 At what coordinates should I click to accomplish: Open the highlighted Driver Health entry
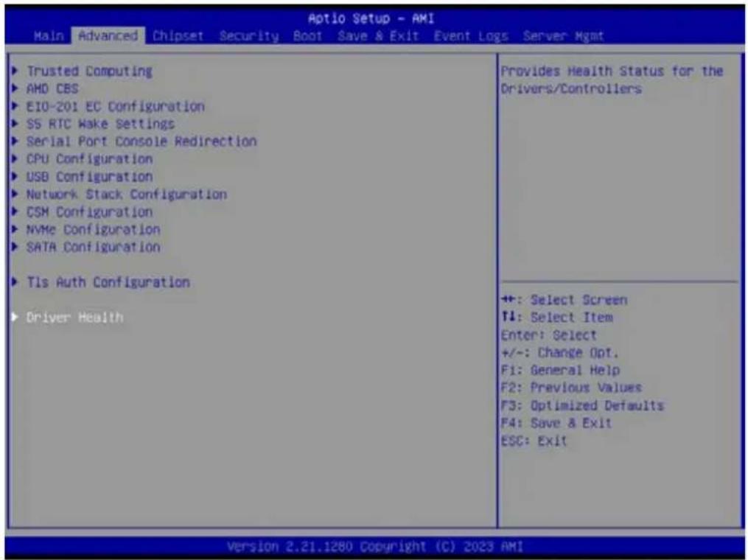tap(75, 318)
